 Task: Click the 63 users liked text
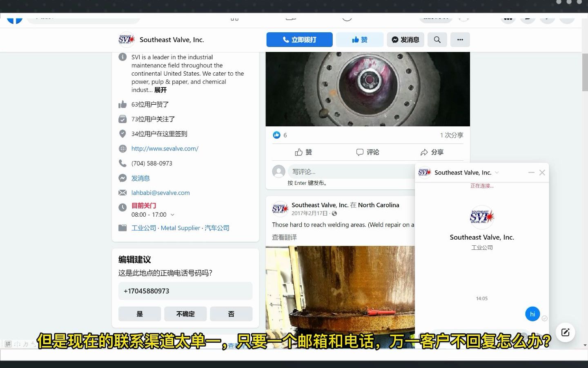pos(150,104)
